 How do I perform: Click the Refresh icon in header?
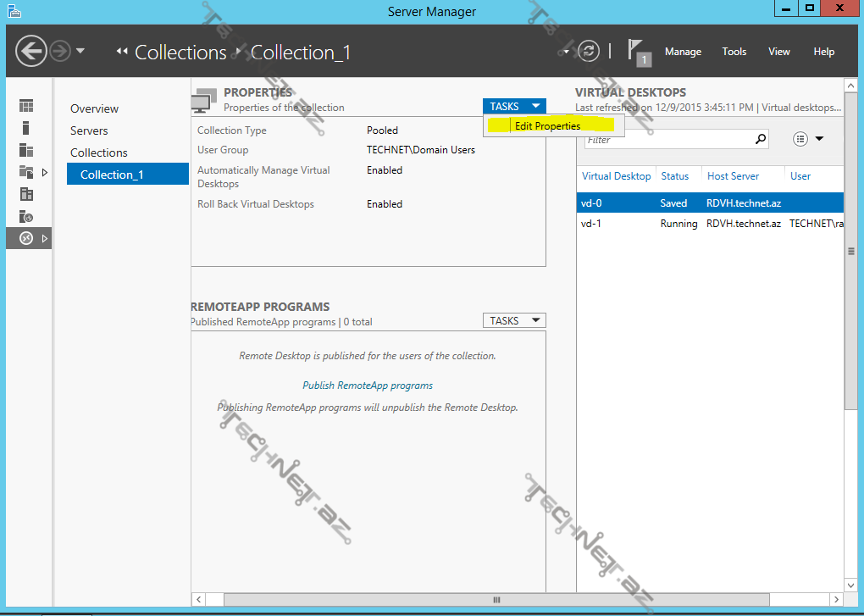click(588, 51)
